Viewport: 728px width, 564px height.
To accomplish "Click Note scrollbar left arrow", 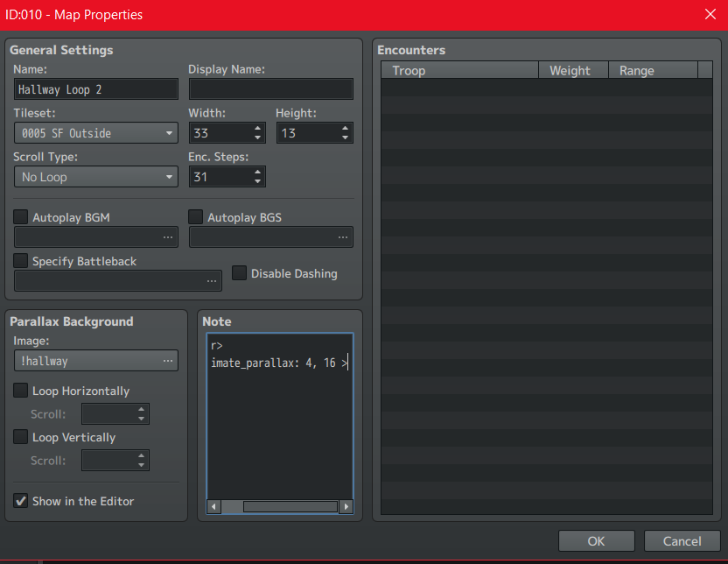I will point(213,506).
